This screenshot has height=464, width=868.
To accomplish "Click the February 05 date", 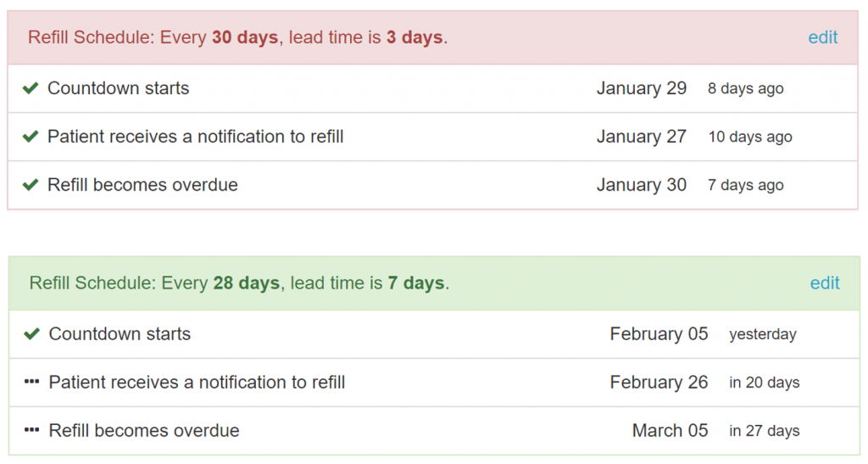I will tap(659, 334).
